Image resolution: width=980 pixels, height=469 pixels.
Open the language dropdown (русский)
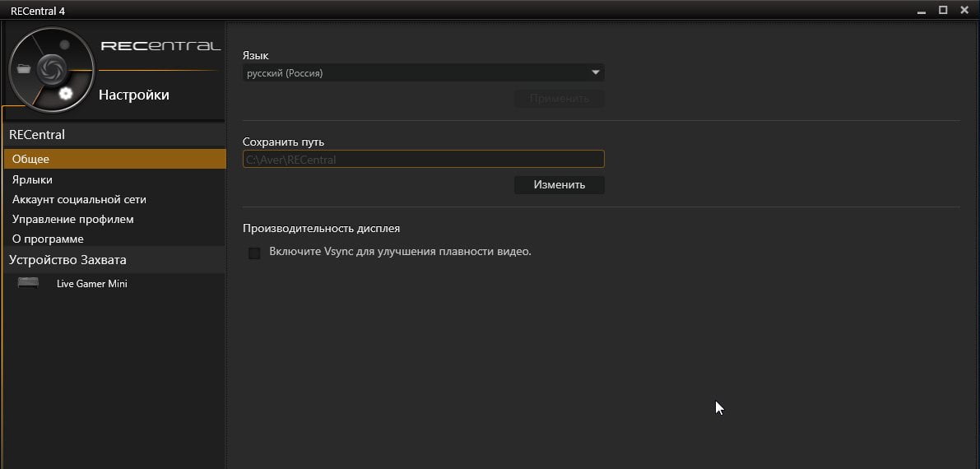(423, 73)
